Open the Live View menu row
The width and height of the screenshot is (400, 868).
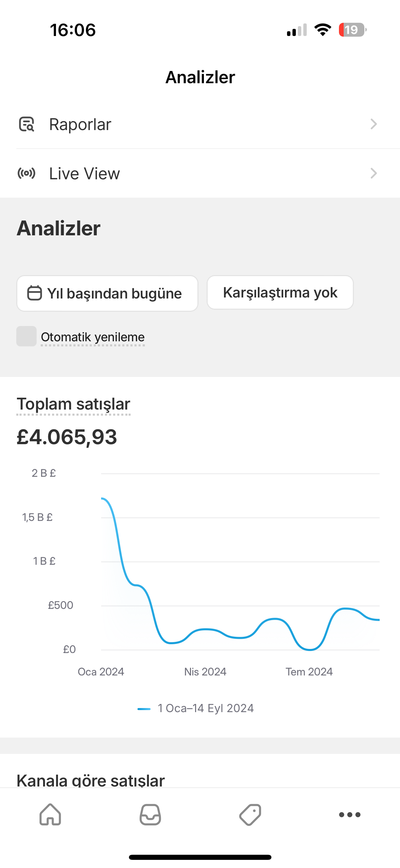click(200, 173)
